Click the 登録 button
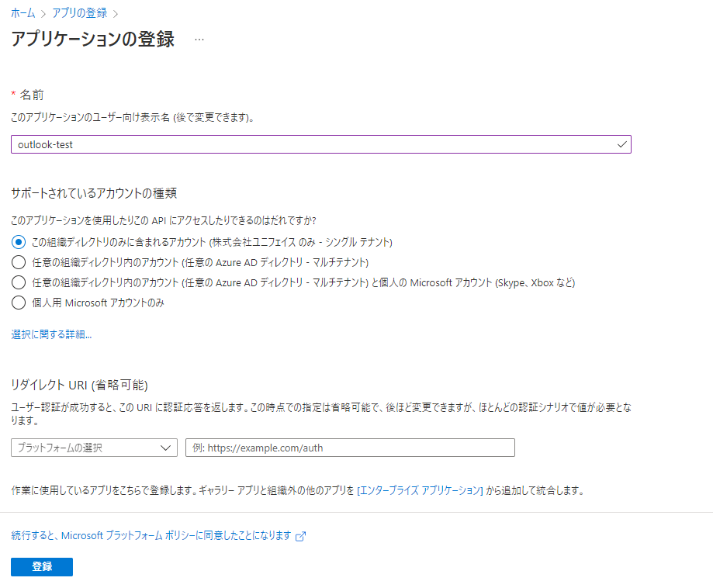 42,567
